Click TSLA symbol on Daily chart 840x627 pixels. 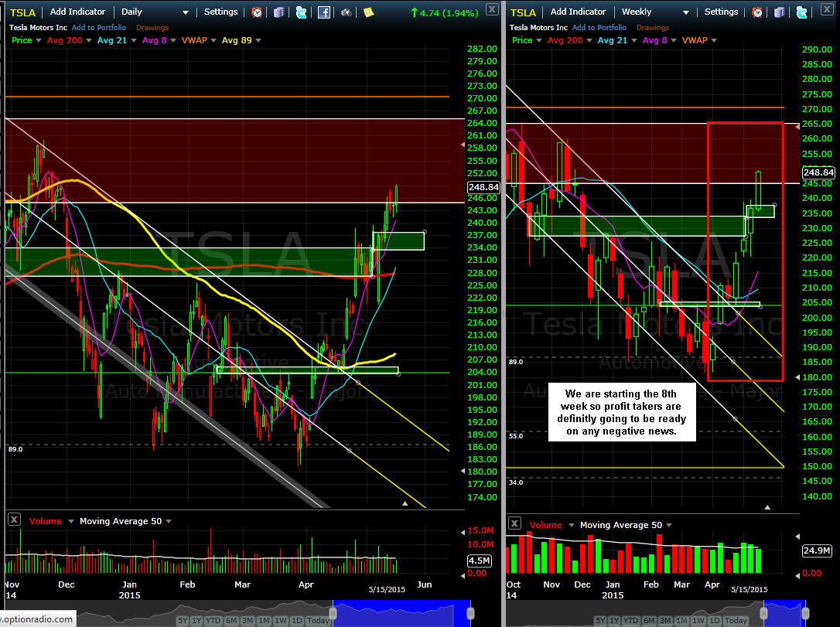22,12
